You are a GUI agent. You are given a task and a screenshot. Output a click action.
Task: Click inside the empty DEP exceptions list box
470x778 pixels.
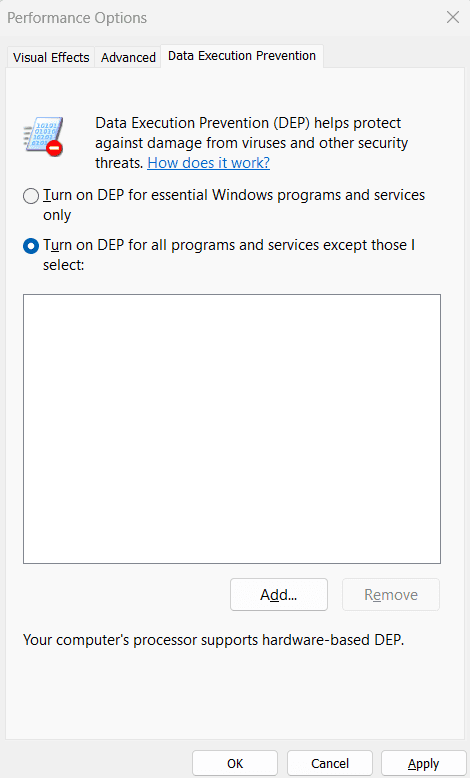coord(232,429)
